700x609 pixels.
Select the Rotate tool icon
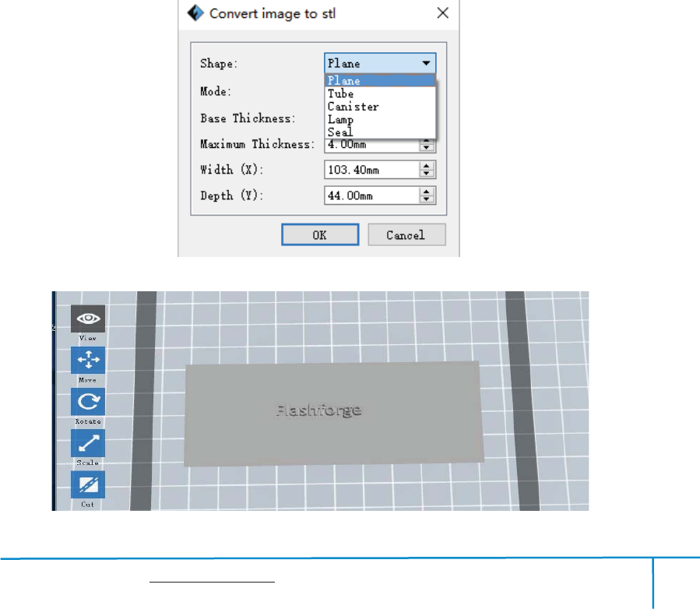(88, 401)
